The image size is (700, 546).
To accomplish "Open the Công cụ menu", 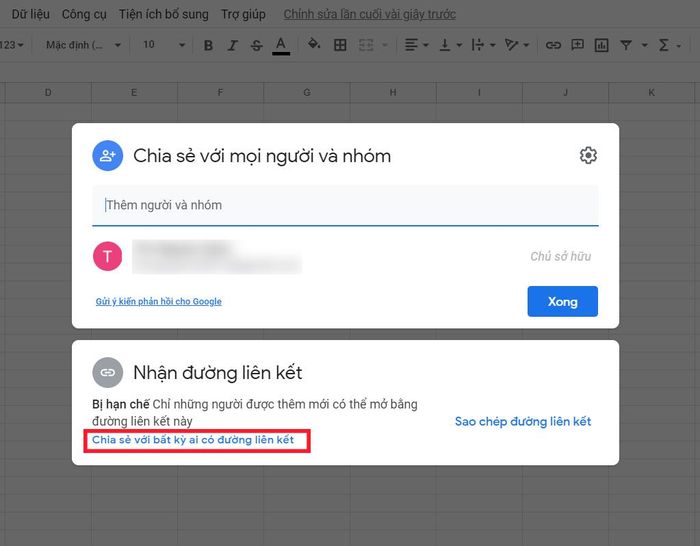I will (x=84, y=14).
